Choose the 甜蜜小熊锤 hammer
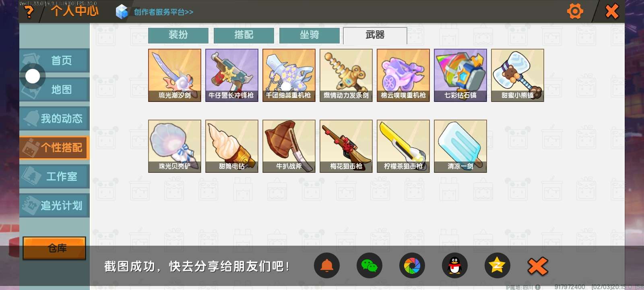This screenshot has width=644, height=290. pyautogui.click(x=518, y=75)
